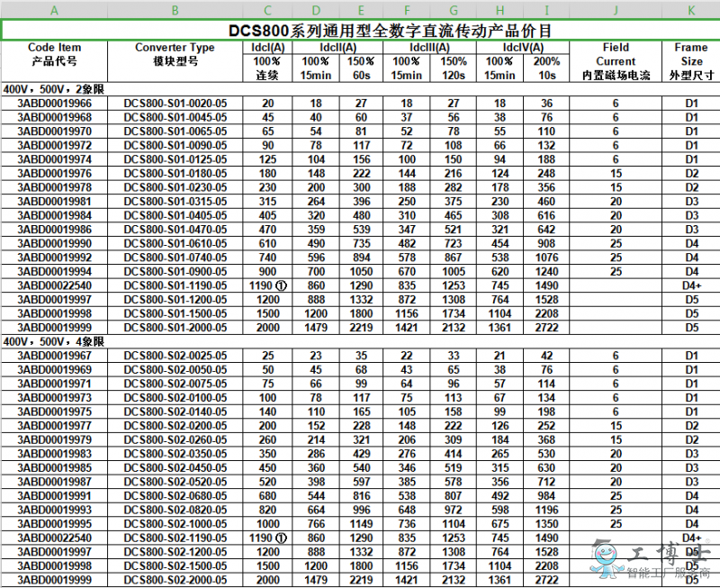The width and height of the screenshot is (720, 588).
Task: Select the "400V, 500V, 2象限" section row
Action: 361,89
